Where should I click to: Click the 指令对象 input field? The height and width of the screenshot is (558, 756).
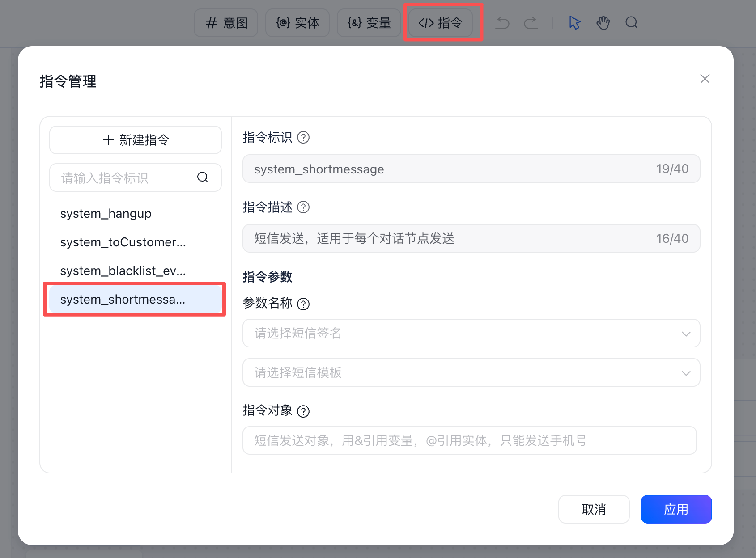coord(469,440)
